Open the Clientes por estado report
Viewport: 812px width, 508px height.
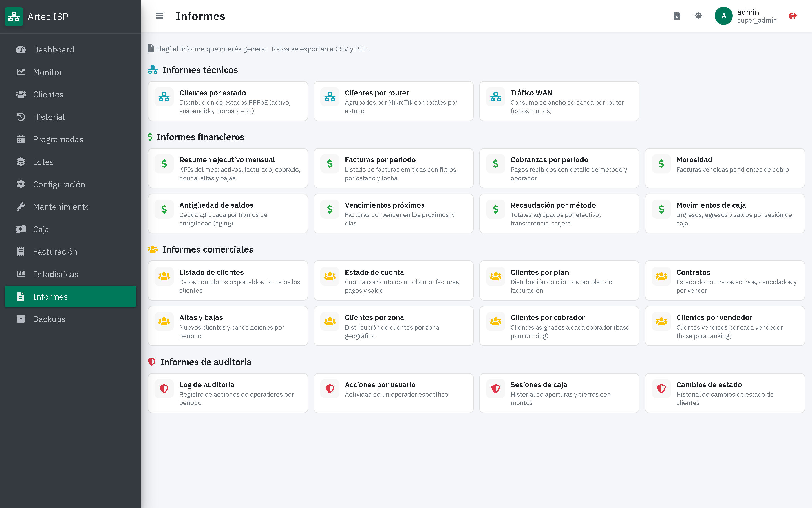228,101
